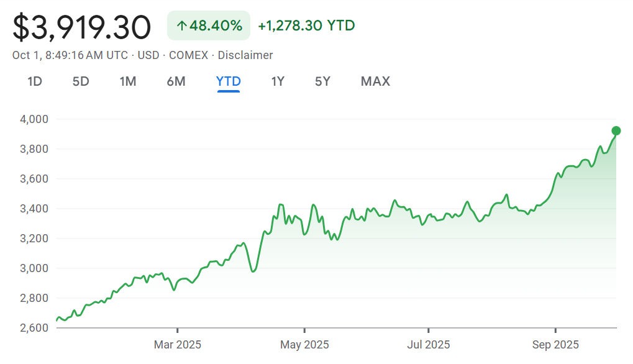
Task: Open the Disclaimer link
Action: coord(245,55)
